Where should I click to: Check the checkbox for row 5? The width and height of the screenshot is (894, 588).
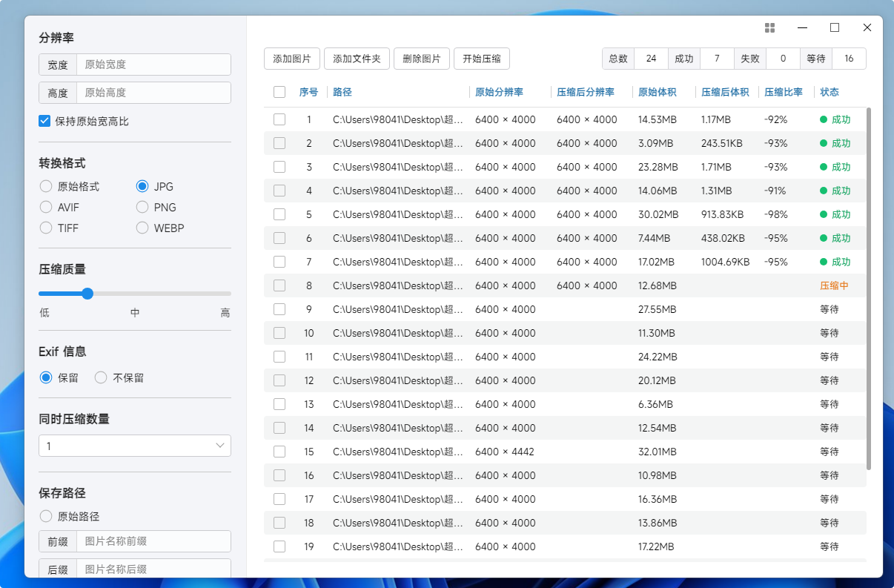click(x=279, y=214)
